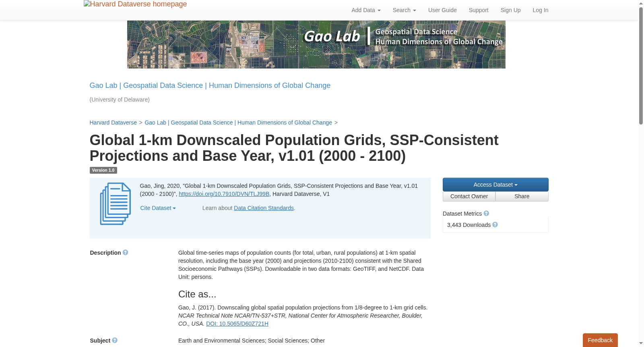Open the Add Data dropdown menu
This screenshot has height=347, width=644.
[366, 10]
